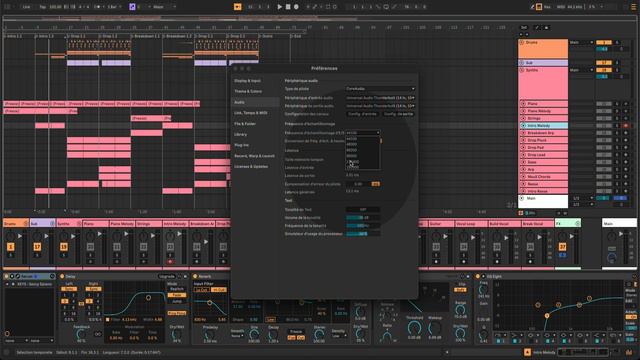640x360 pixels.
Task: Open the File & Folder preferences tab
Action: coord(245,124)
